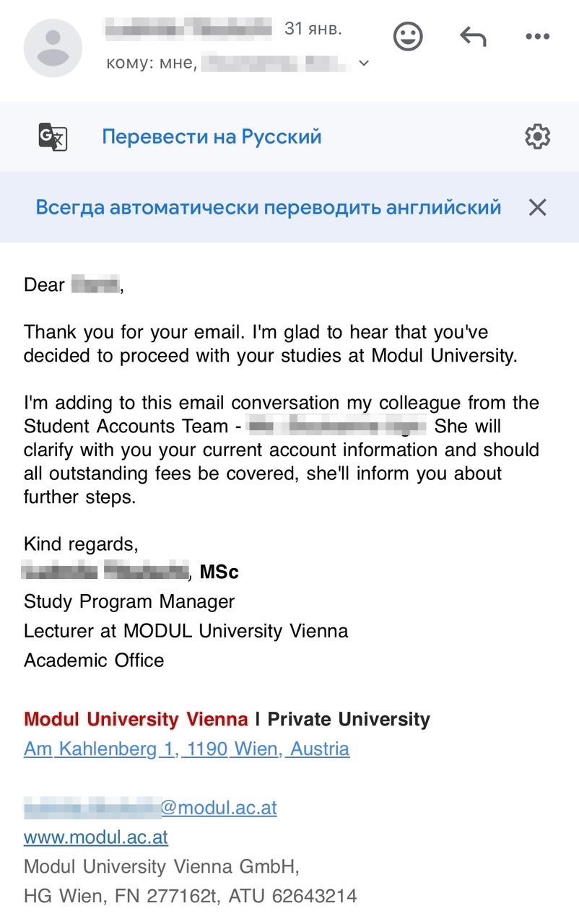579x924 pixels.
Task: Tap the 'кому: мне' recipients line
Action: [152, 64]
